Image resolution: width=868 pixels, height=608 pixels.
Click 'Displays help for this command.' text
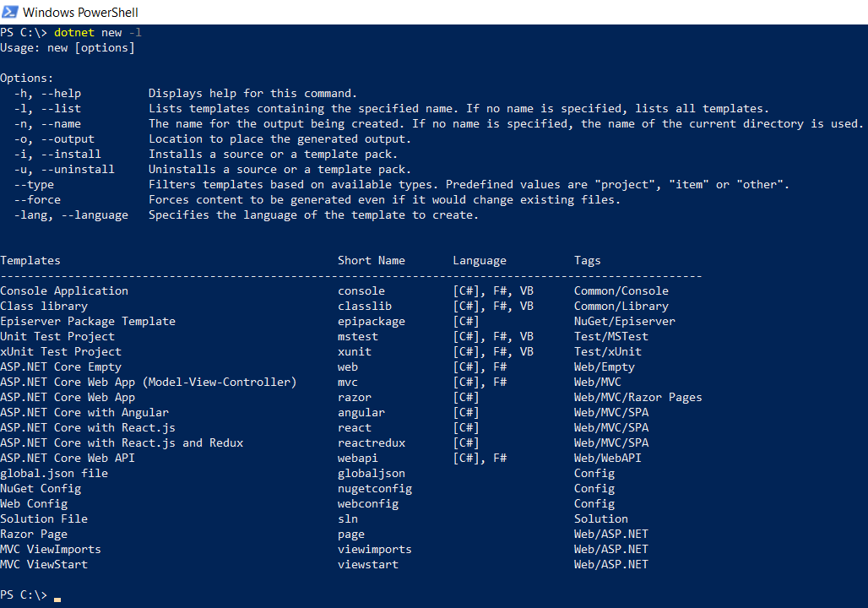coord(253,94)
